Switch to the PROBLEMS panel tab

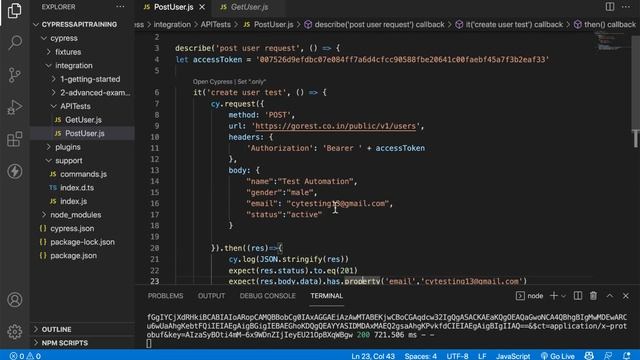(x=165, y=296)
